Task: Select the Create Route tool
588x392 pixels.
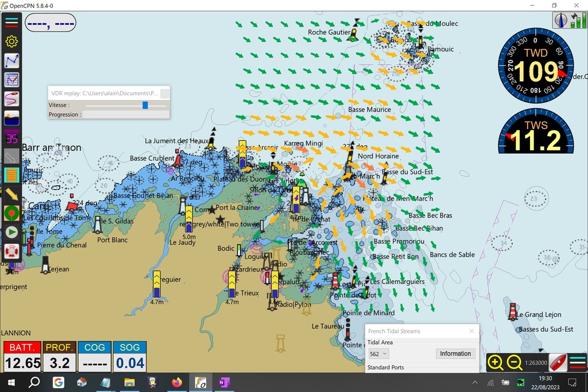Action: (x=11, y=61)
